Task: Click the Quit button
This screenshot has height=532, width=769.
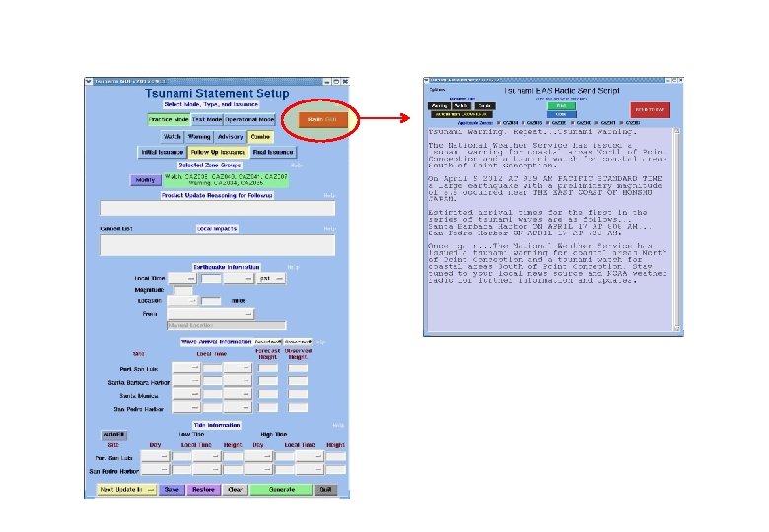Action: pos(325,490)
